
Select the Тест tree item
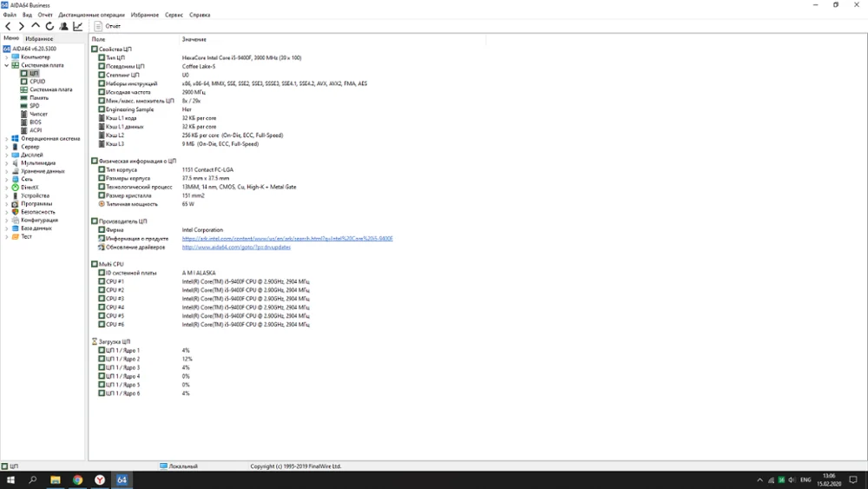(x=26, y=236)
